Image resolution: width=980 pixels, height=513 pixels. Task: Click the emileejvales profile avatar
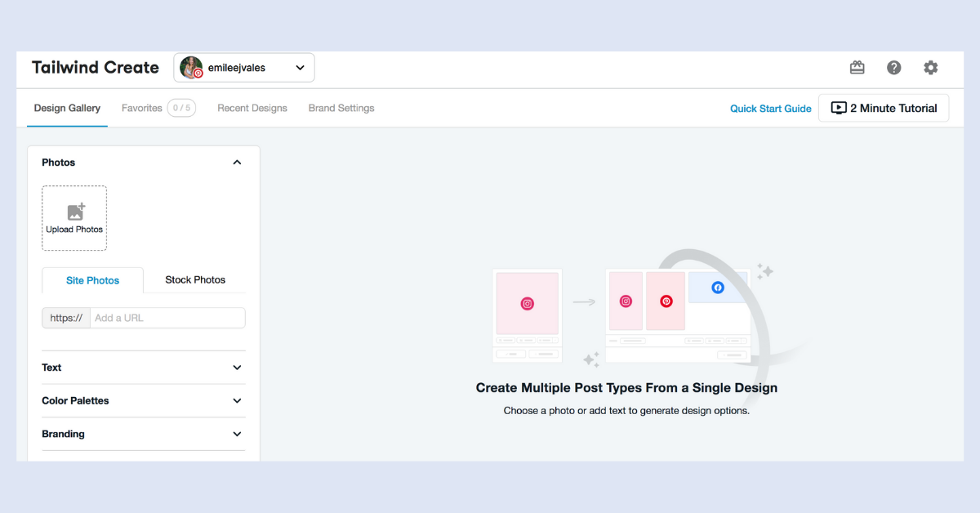pyautogui.click(x=191, y=68)
